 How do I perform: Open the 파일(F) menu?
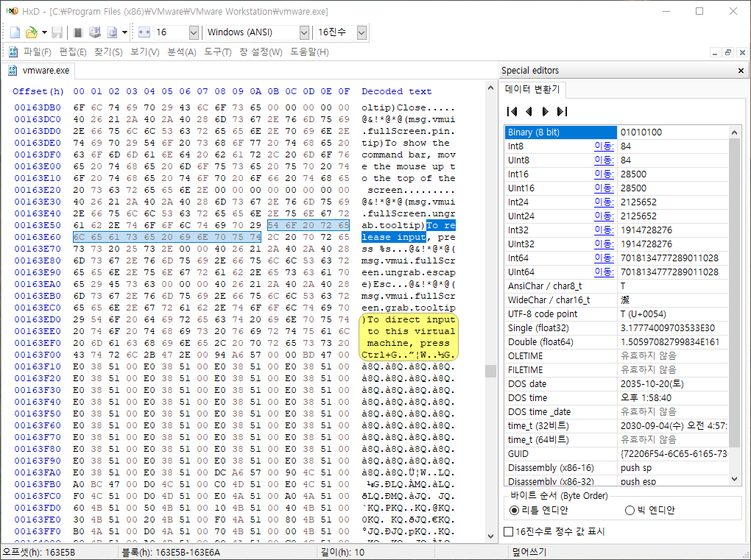point(38,52)
